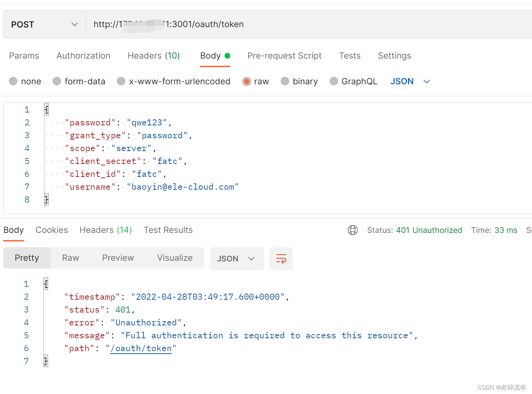Select x-www-form-urlencoded body type
This screenshot has height=394, width=532.
pyautogui.click(x=121, y=81)
